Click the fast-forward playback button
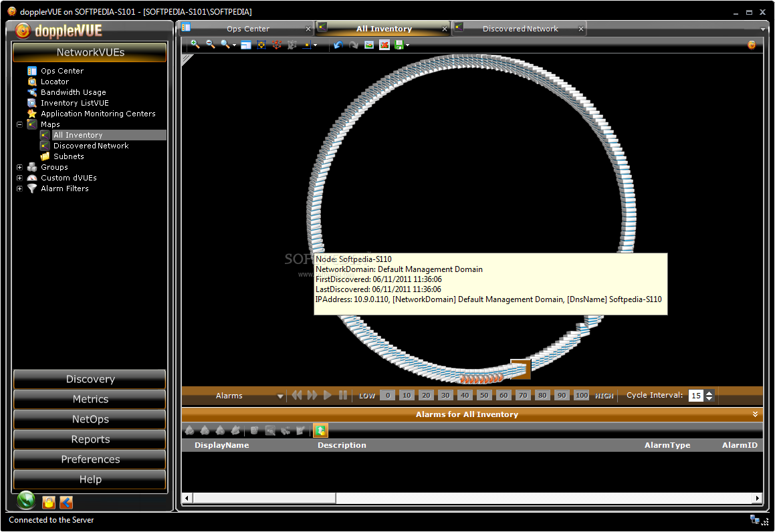 312,395
